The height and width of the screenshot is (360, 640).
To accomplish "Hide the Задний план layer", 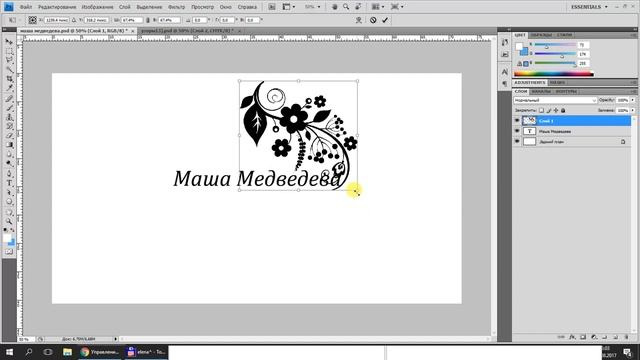I will click(x=517, y=141).
